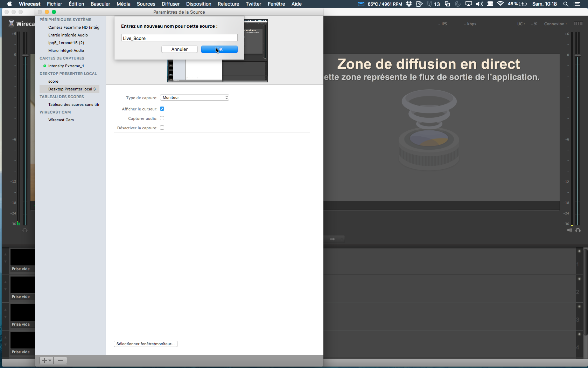This screenshot has height=368, width=588.
Task: Uncheck the Afficher le curseur checkbox
Action: [162, 109]
